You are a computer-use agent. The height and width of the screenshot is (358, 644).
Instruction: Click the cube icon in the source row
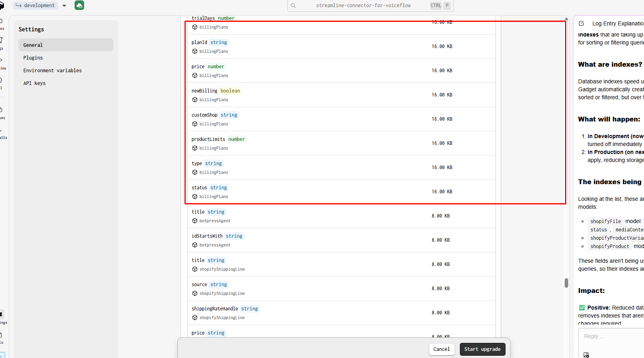coord(195,293)
